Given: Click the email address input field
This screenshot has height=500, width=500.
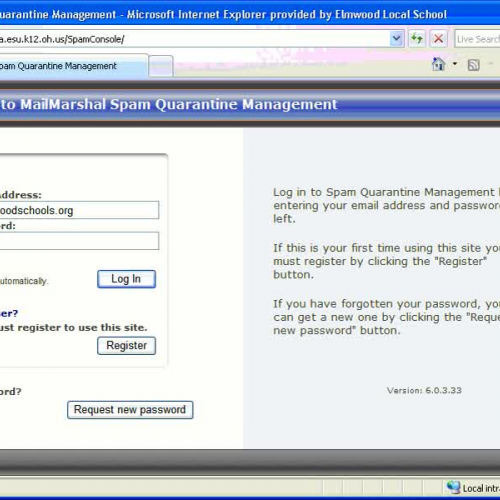Looking at the screenshot, I should pyautogui.click(x=79, y=210).
